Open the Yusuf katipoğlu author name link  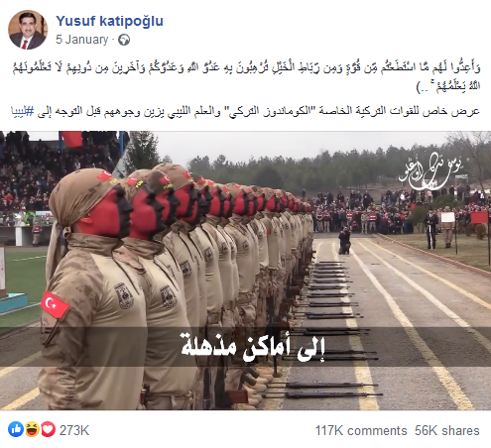(109, 21)
